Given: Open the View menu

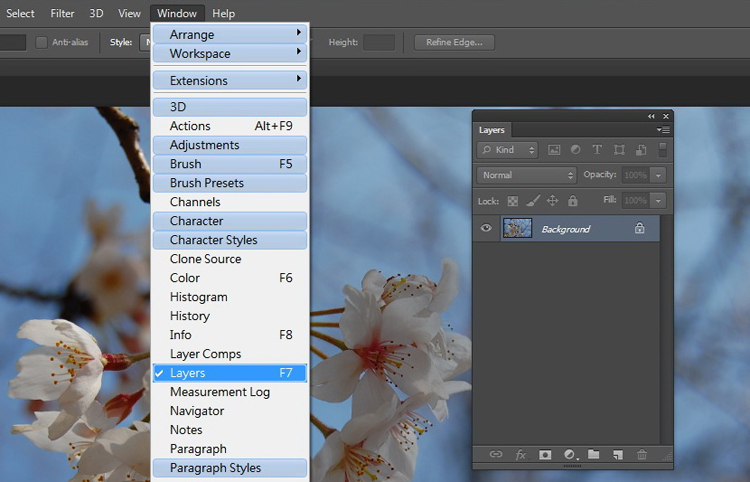Looking at the screenshot, I should point(129,13).
